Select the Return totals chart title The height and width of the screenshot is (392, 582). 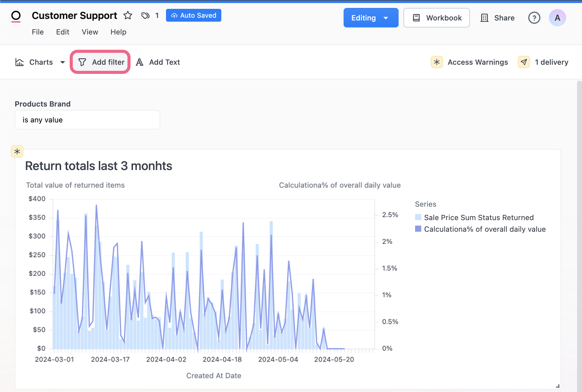(98, 166)
